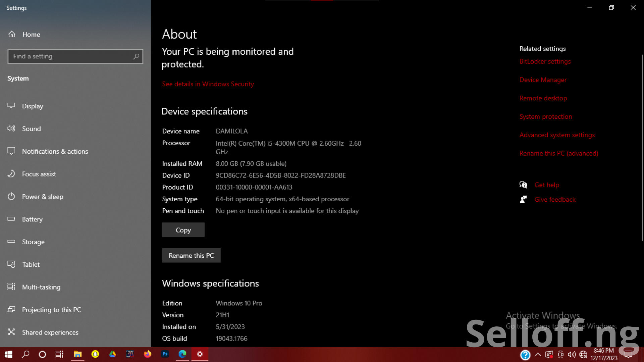The image size is (644, 362).
Task: Click the Settings gear taskbar icon
Action: click(200, 354)
